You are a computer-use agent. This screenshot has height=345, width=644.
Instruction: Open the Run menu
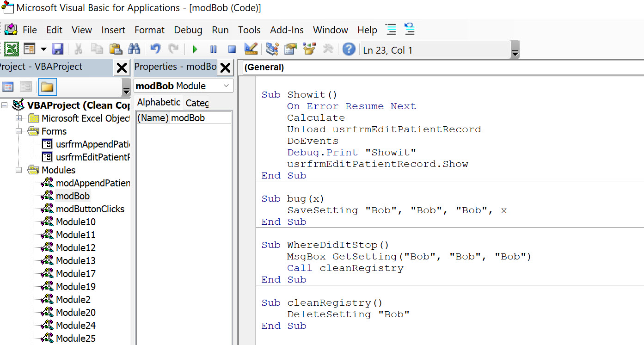click(x=220, y=30)
